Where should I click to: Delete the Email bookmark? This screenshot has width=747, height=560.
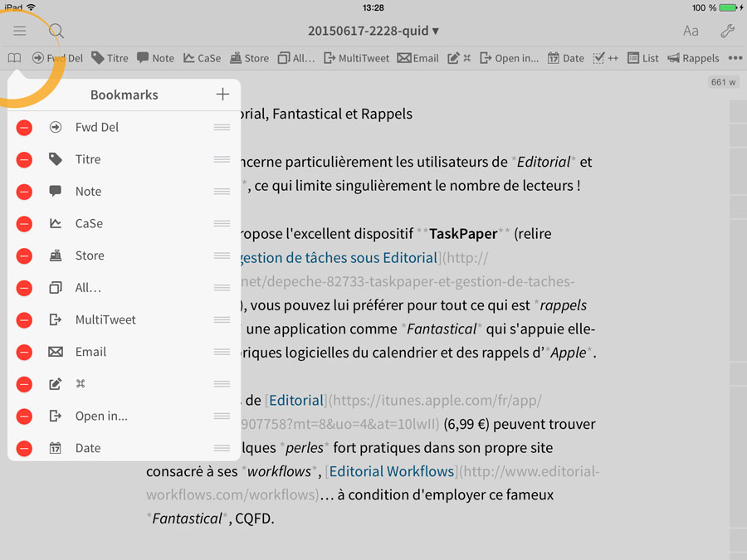pyautogui.click(x=24, y=352)
